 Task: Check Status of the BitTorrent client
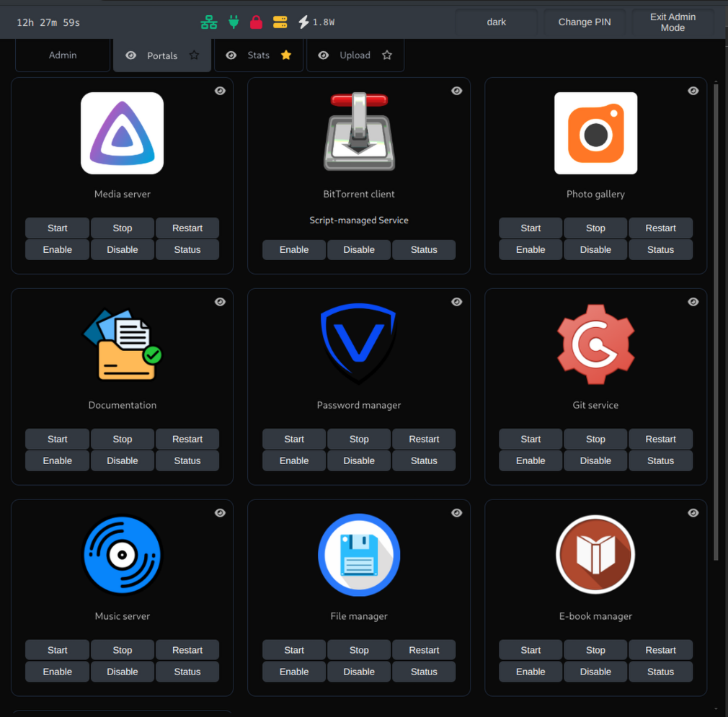click(x=424, y=249)
